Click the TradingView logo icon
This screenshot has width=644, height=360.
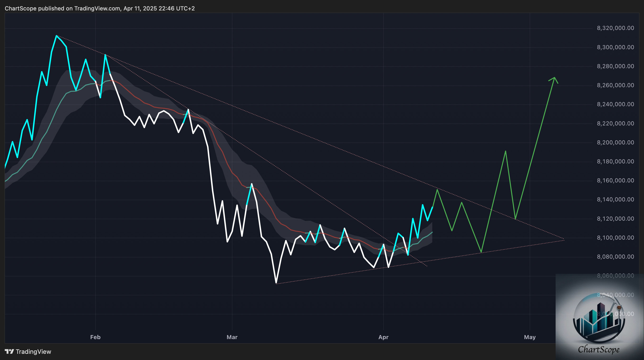[10, 351]
